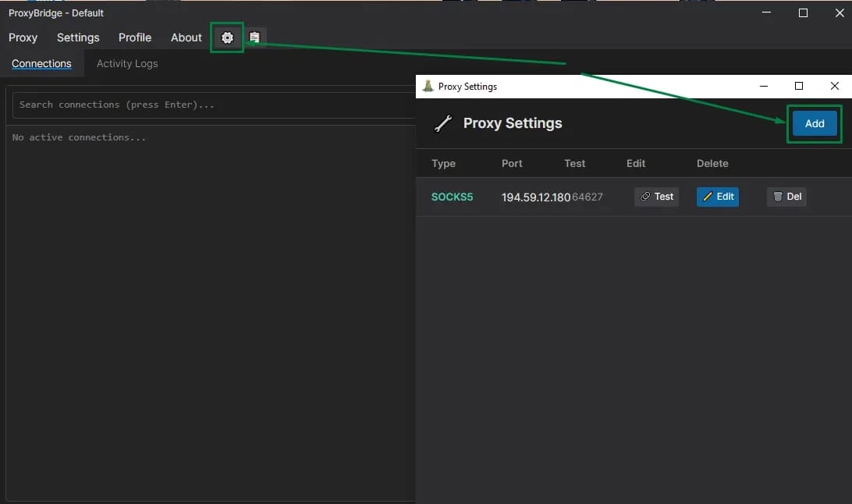The width and height of the screenshot is (852, 504).
Task: Open the About menu
Action: click(186, 37)
